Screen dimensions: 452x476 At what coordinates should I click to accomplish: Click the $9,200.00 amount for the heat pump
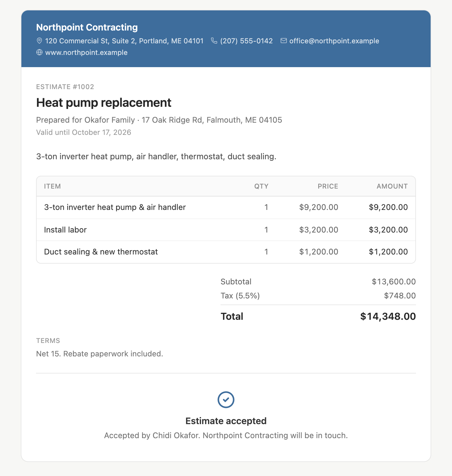point(388,207)
